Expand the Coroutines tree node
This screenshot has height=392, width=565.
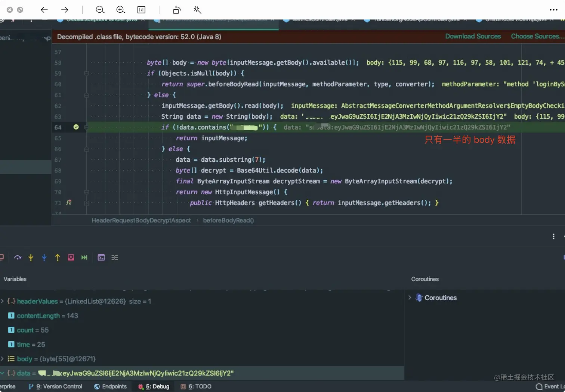[410, 298]
